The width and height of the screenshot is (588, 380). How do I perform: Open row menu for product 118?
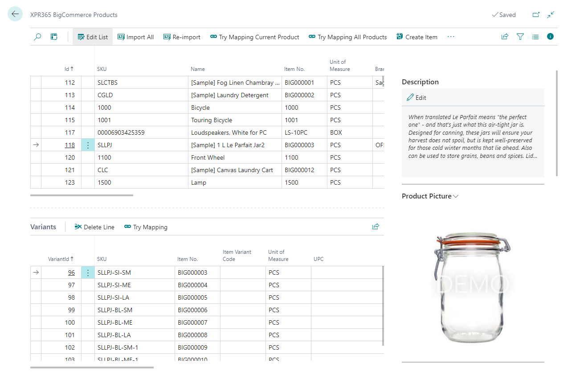click(88, 145)
